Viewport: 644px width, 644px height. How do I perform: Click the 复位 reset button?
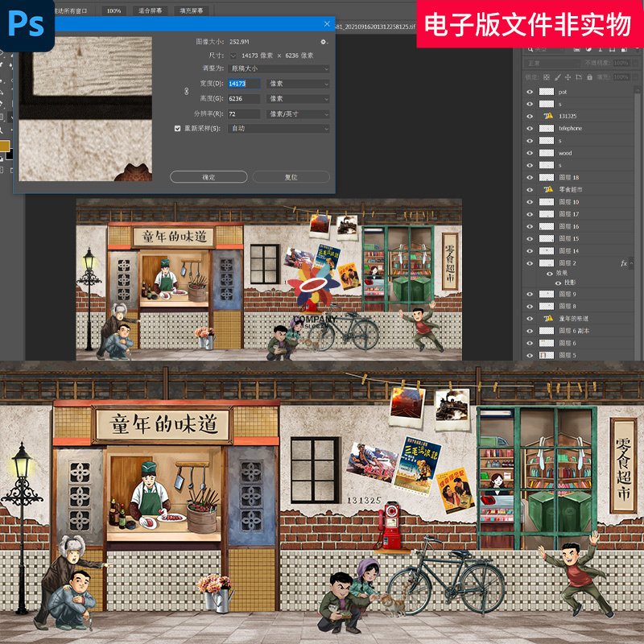[x=291, y=177]
